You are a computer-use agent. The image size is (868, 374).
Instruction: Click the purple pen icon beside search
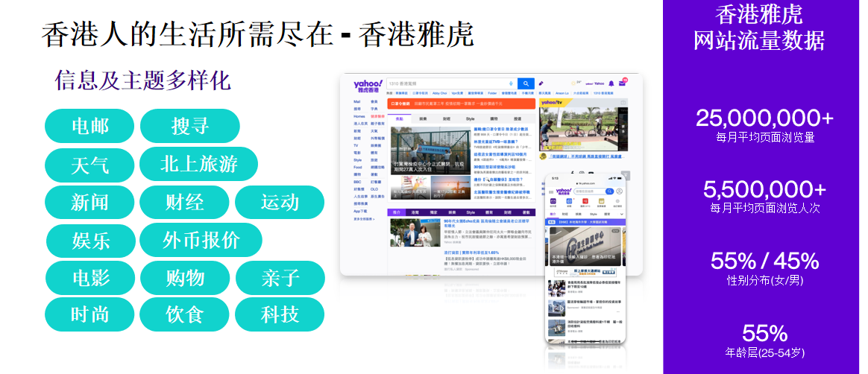tap(541, 83)
